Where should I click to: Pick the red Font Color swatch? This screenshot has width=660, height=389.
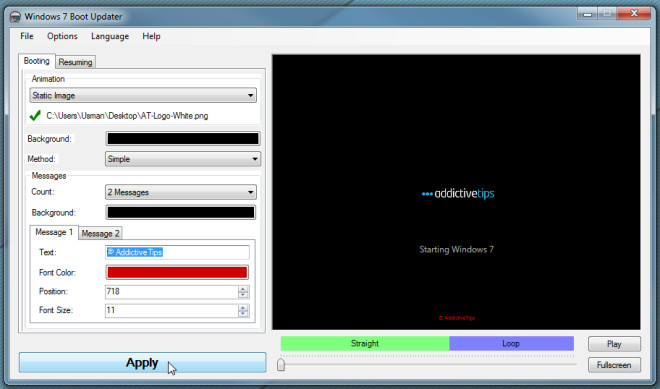(x=177, y=272)
